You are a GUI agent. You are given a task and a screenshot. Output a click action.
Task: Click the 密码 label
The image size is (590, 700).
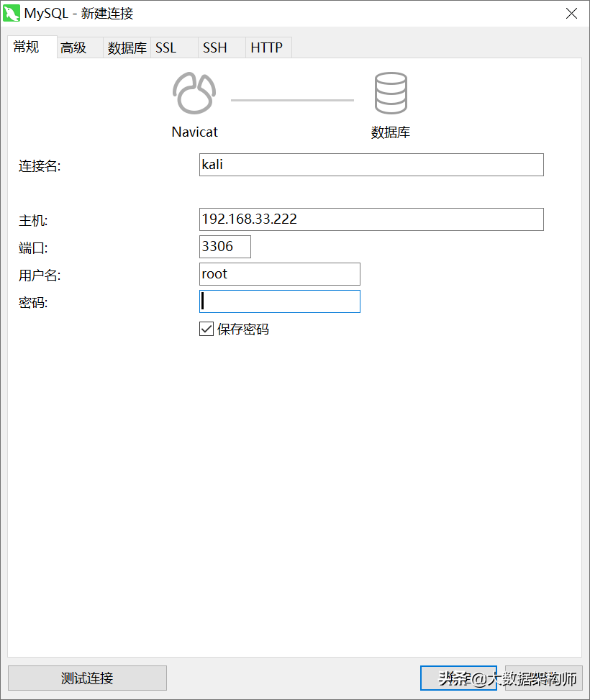[33, 303]
